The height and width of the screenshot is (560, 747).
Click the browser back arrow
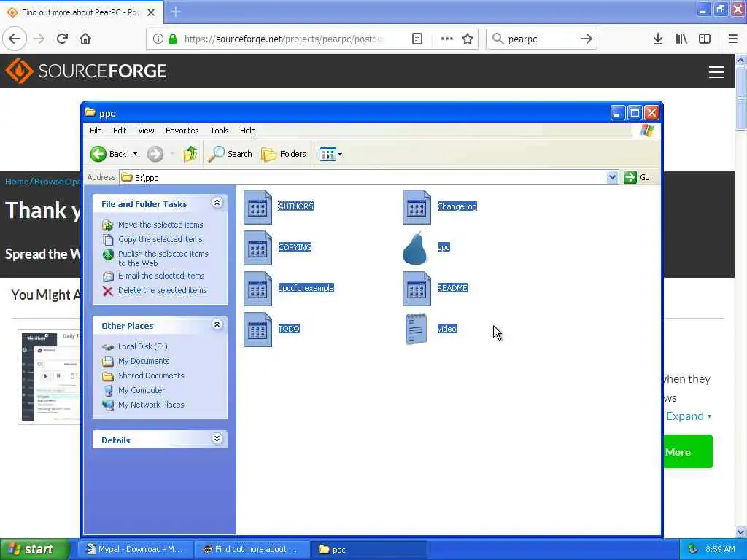15,39
